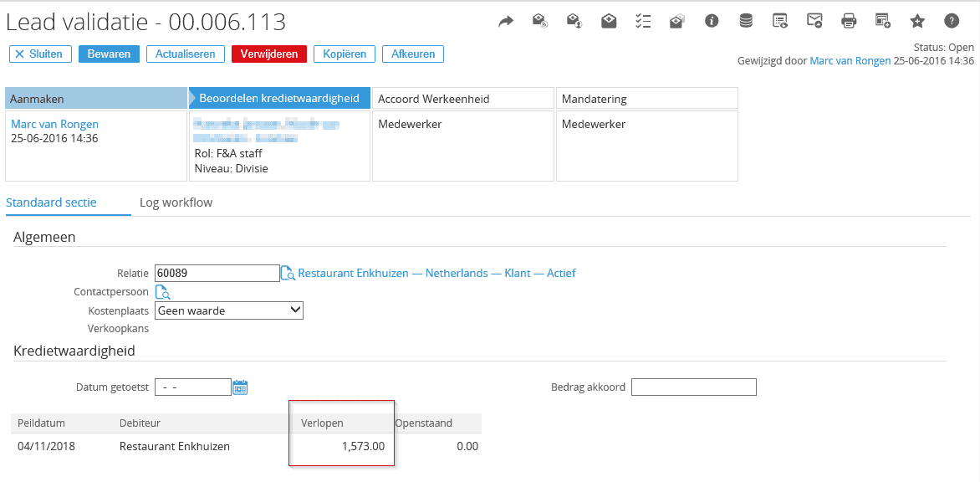Viewport: 980px width, 482px height.
Task: Click into the Bedrag akkoord field
Action: tap(693, 387)
